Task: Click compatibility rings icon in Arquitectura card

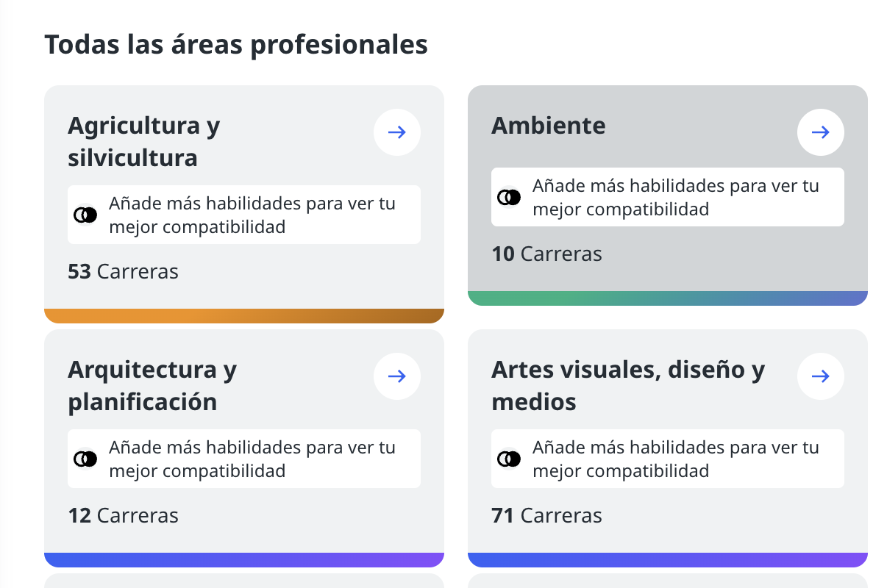Action: [x=85, y=459]
